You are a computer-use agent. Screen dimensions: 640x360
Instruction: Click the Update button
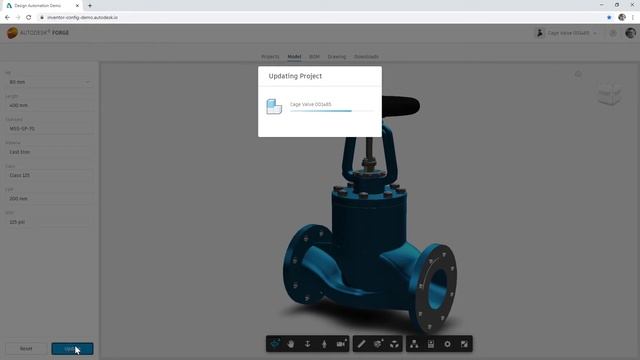coord(72,349)
